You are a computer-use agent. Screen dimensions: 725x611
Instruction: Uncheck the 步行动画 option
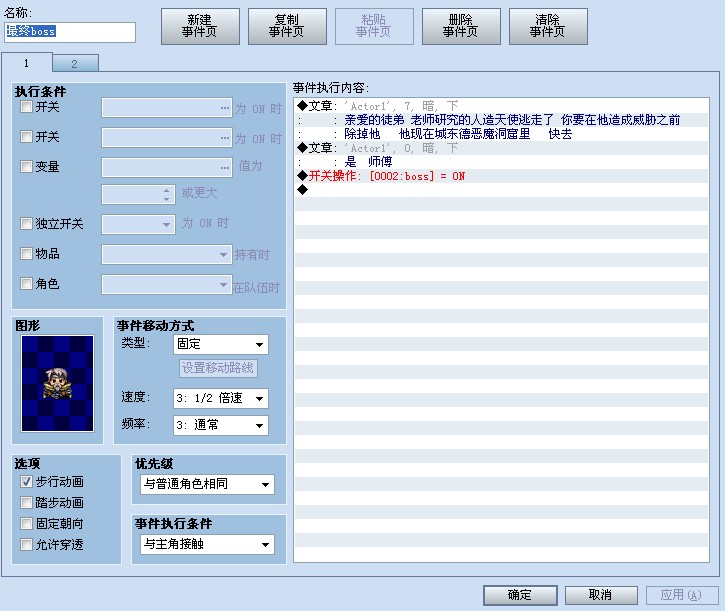(x=26, y=481)
